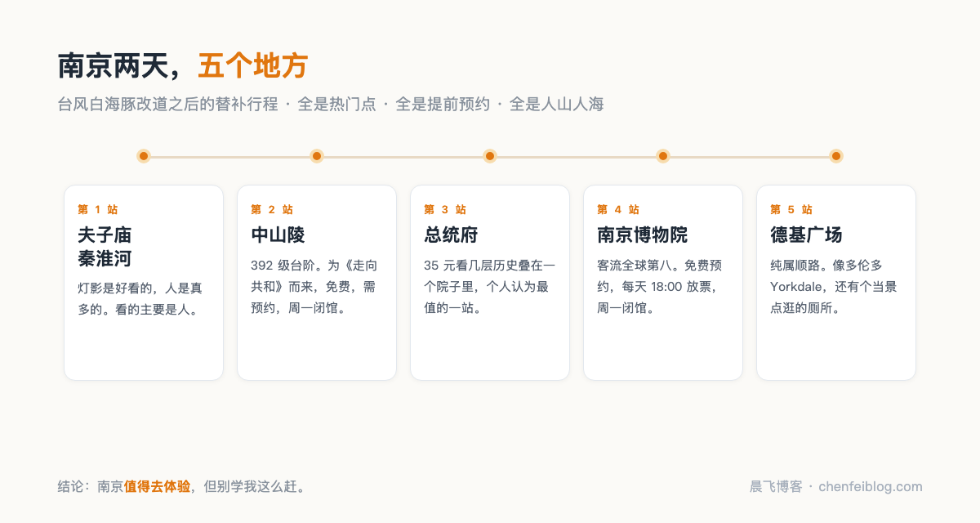Screen dimensions: 980x523
Task: Click the timeline dot above 德基广场 card
Action: tap(836, 156)
